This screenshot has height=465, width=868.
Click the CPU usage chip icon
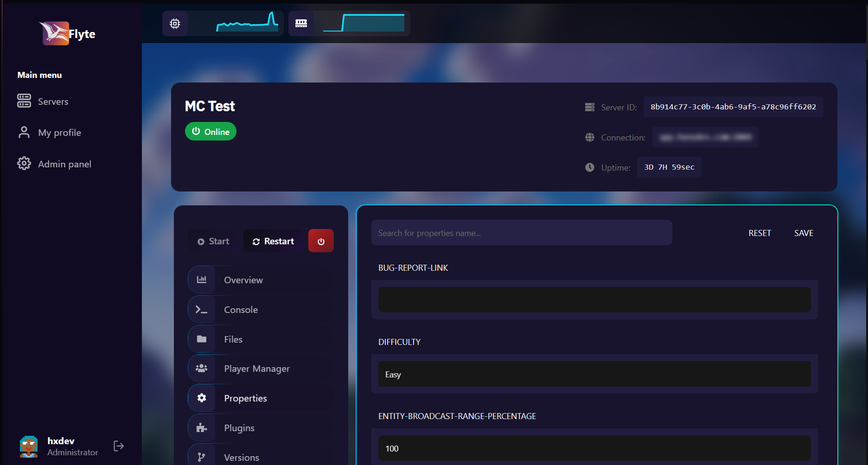coord(175,24)
